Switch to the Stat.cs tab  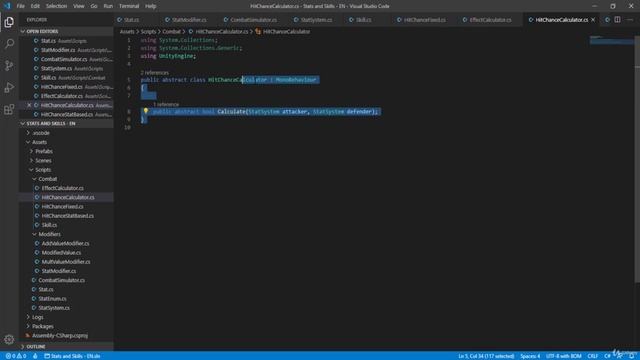(x=131, y=20)
